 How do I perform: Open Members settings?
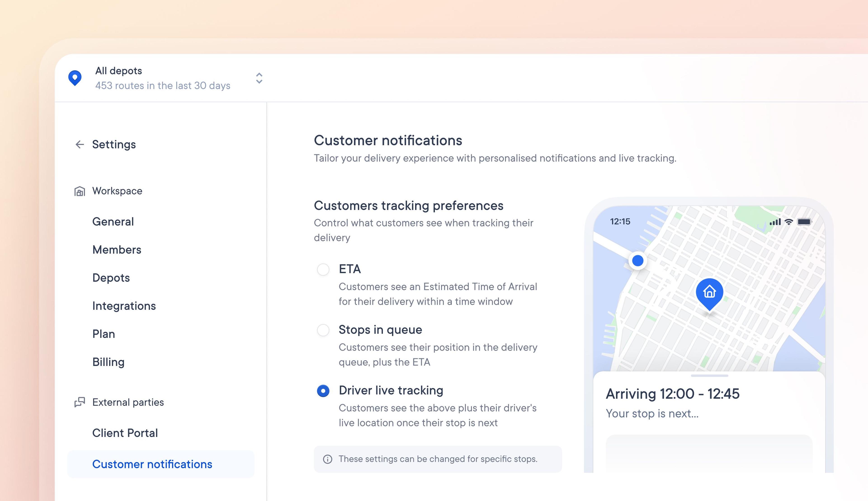click(117, 250)
